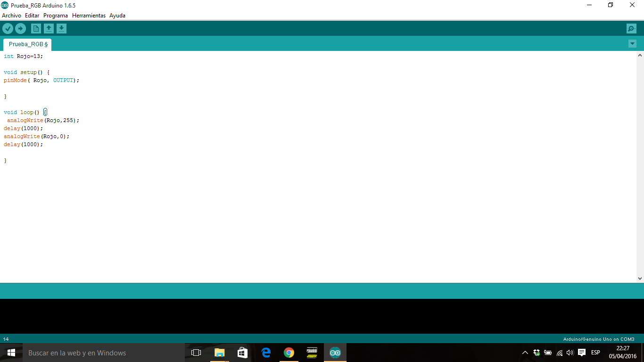Launch Microsoft Edge from the taskbar

(265, 353)
